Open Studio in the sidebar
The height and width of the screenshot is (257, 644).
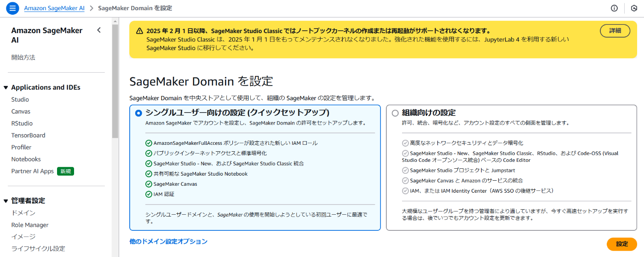pos(20,99)
